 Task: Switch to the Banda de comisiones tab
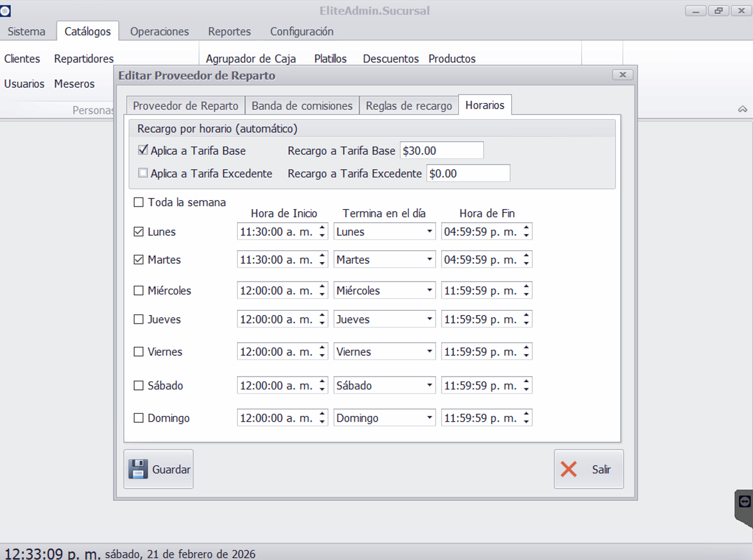[302, 105]
